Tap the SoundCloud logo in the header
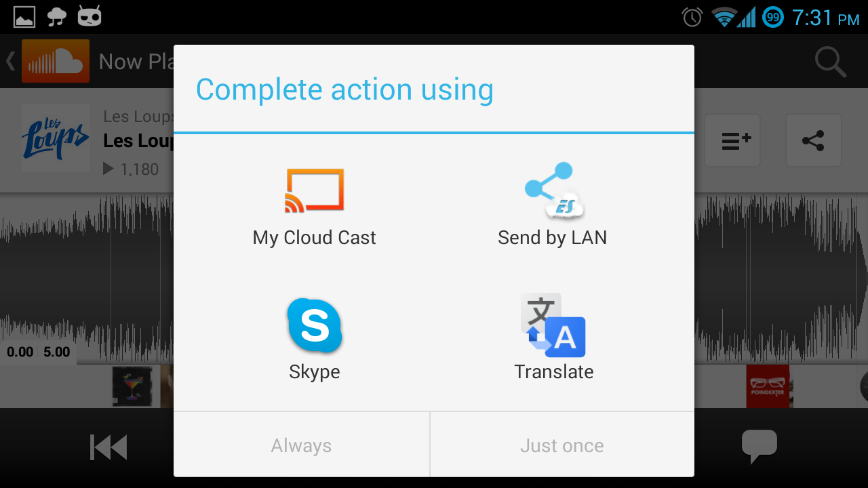 point(56,61)
